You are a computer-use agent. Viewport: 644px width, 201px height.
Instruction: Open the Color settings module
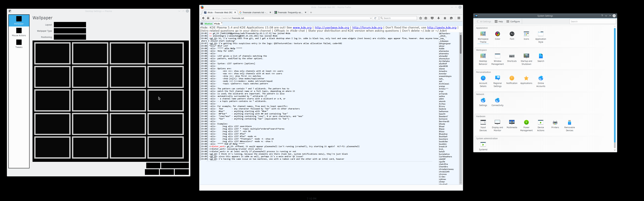click(x=497, y=36)
